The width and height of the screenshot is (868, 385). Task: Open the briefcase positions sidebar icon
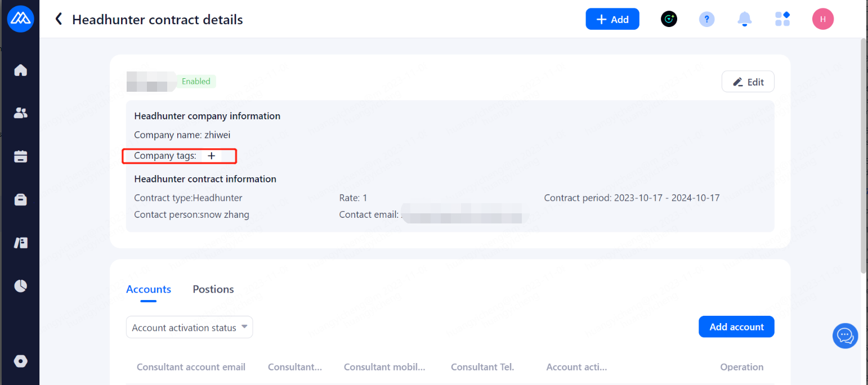pos(21,200)
